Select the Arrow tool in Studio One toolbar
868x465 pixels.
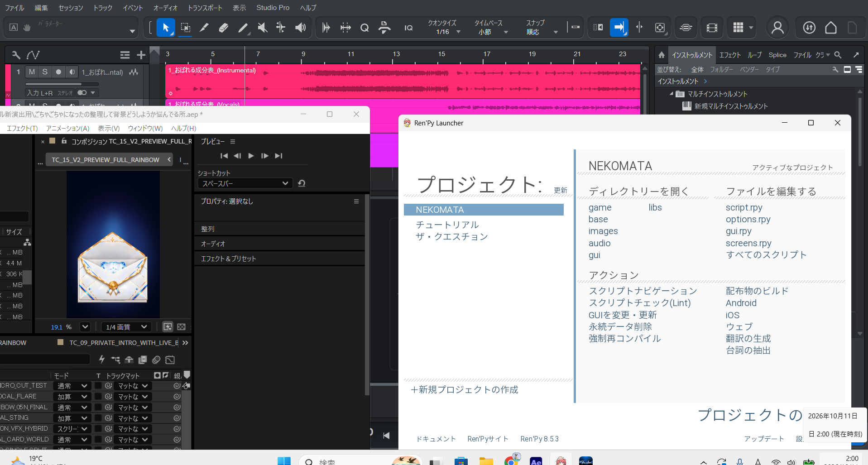pyautogui.click(x=166, y=28)
